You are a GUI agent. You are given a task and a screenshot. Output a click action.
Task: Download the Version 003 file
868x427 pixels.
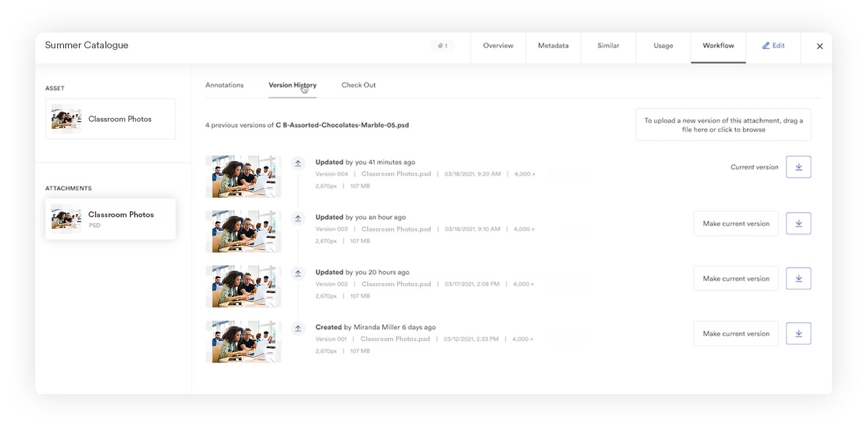pos(798,223)
